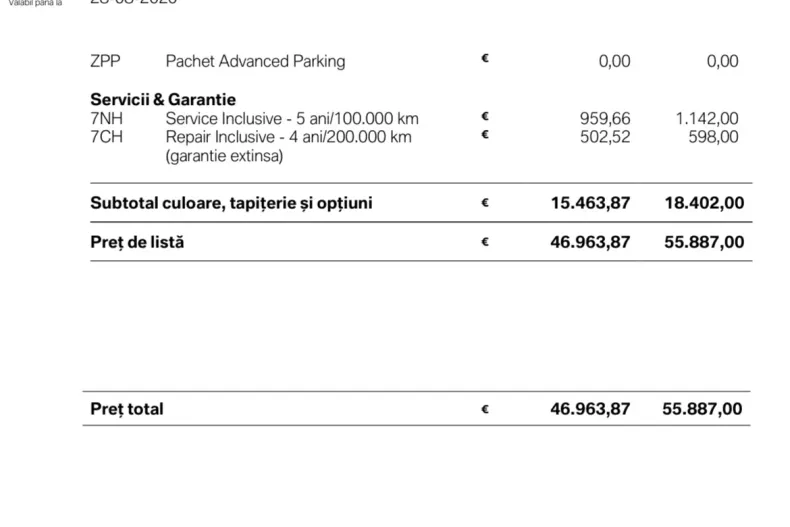
Task: Click the euro symbol in the Subtotal row
Action: pyautogui.click(x=485, y=203)
